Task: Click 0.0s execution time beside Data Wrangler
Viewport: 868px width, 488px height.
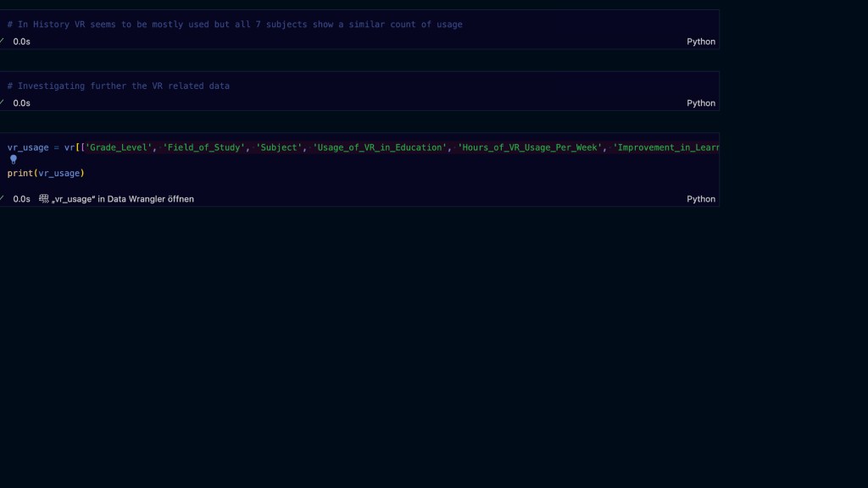Action: click(x=21, y=199)
